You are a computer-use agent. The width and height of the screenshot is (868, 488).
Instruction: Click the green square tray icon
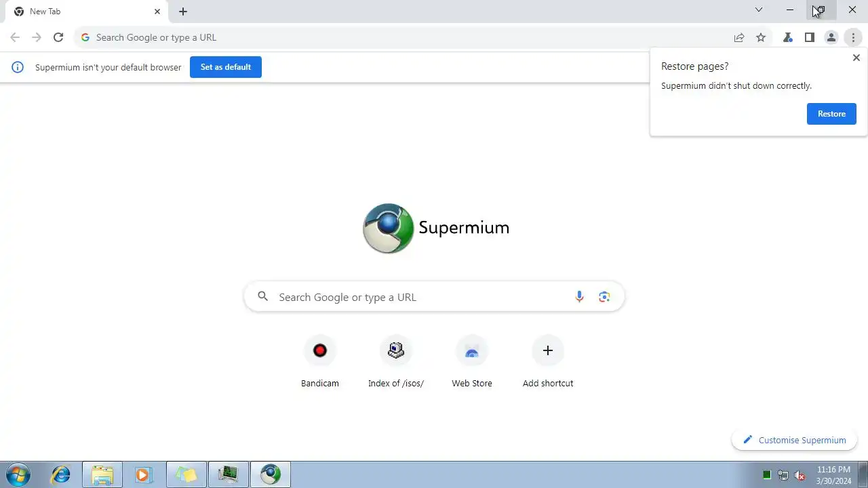point(767,475)
